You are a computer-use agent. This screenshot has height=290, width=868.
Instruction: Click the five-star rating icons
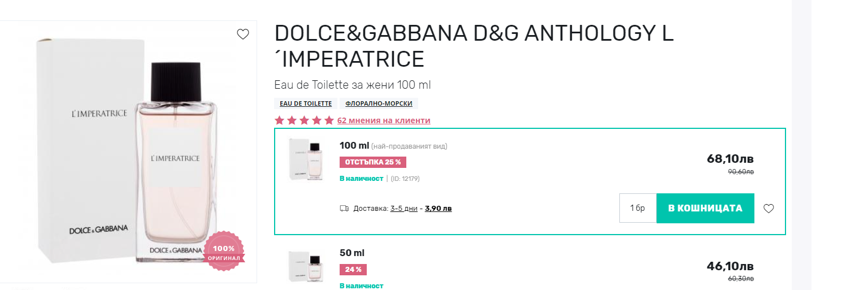(304, 120)
